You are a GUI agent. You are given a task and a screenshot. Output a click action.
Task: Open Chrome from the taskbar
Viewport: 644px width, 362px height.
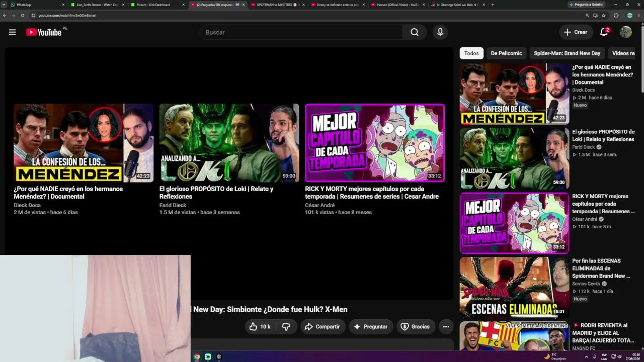click(x=197, y=356)
